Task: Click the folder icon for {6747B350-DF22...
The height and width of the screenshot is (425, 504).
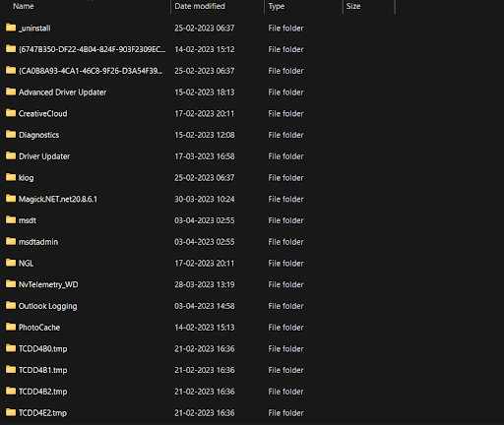Action: click(x=11, y=49)
